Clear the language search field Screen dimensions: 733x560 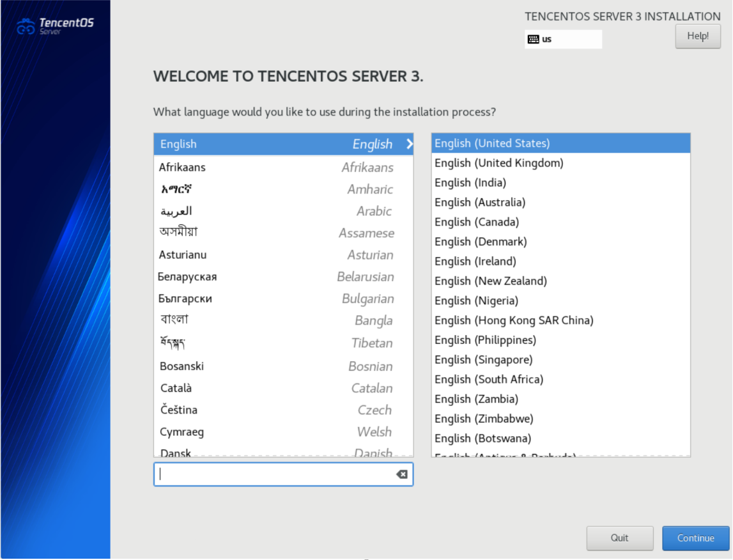tap(401, 474)
